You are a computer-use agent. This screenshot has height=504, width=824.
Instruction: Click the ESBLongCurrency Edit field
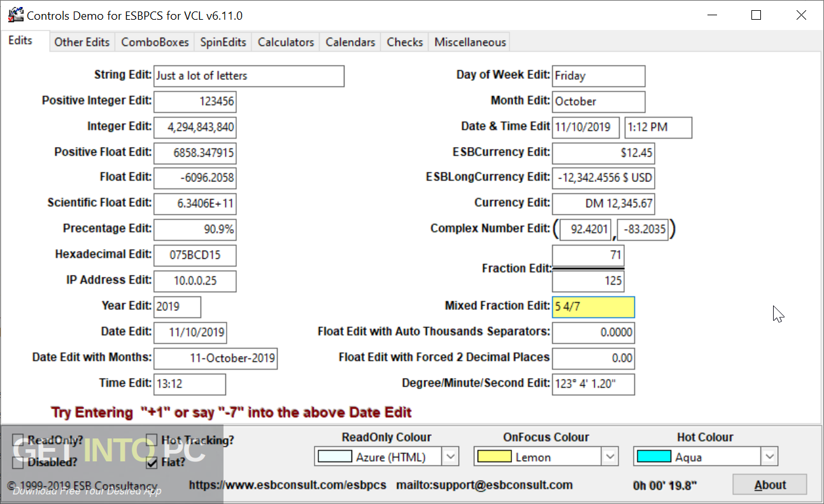[603, 178]
